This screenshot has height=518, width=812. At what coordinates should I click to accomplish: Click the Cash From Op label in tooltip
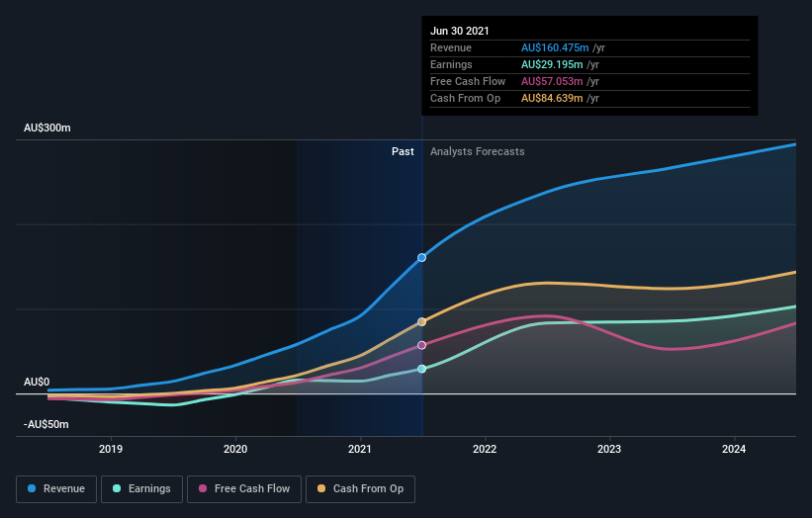(x=465, y=98)
